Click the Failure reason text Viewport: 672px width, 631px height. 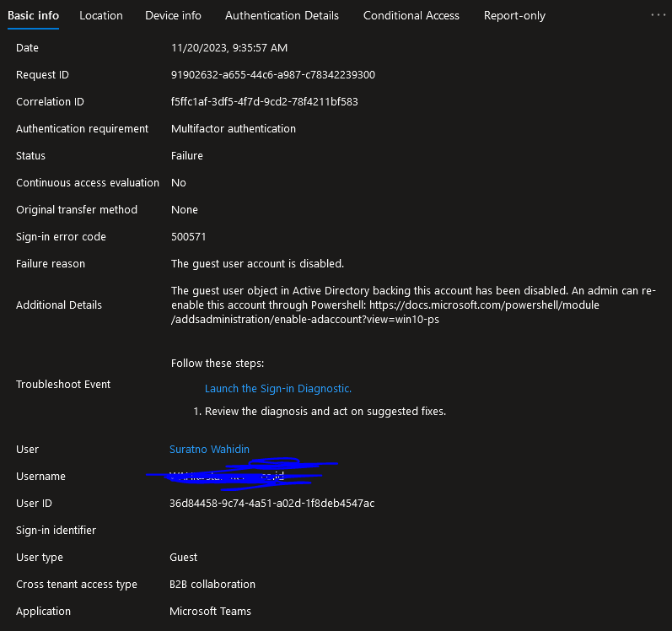coord(257,264)
